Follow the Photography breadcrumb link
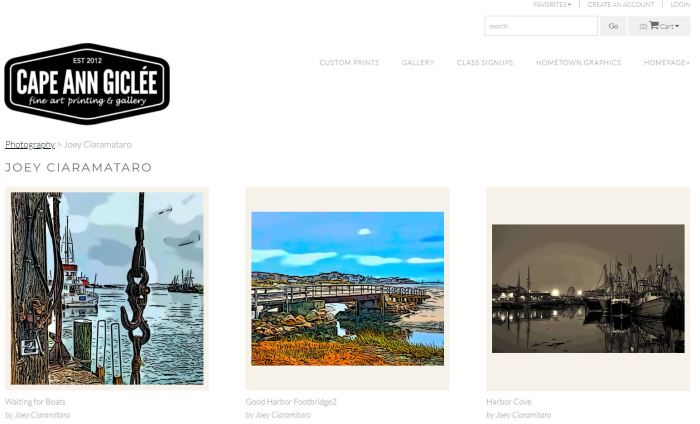Screen dimensions: 700x424 pyautogui.click(x=30, y=145)
